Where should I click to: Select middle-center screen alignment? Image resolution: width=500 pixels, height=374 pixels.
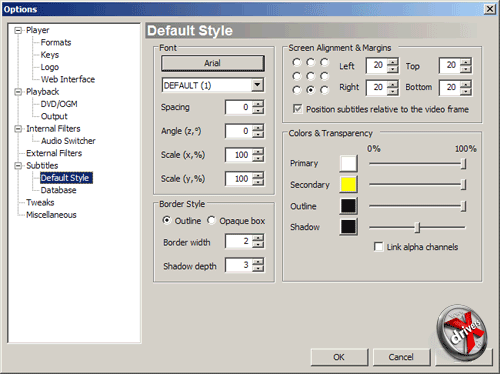310,76
